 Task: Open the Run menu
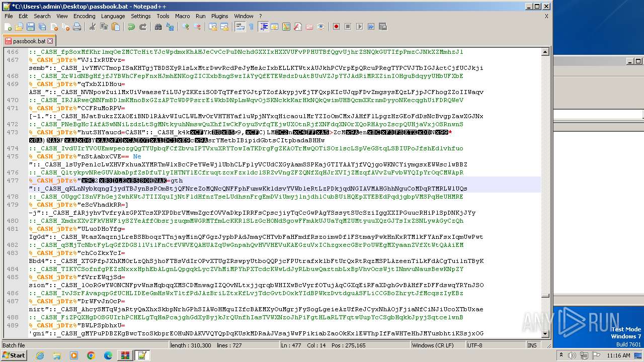[x=201, y=16]
